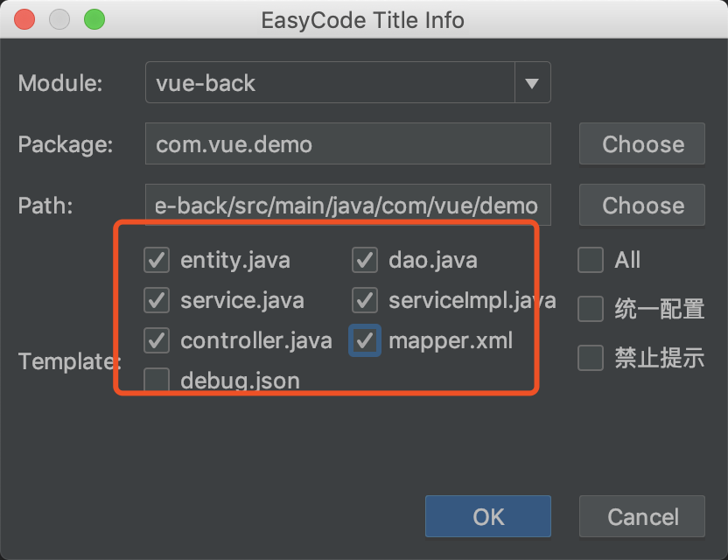Enable the 禁止提示 checkbox
This screenshot has width=728, height=560.
pyautogui.click(x=591, y=358)
